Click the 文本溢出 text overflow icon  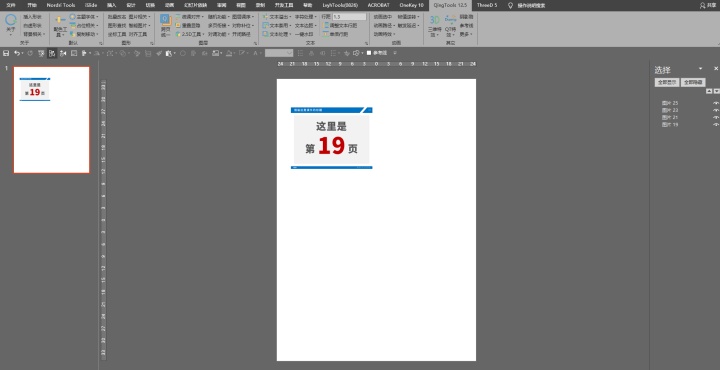[x=265, y=17]
